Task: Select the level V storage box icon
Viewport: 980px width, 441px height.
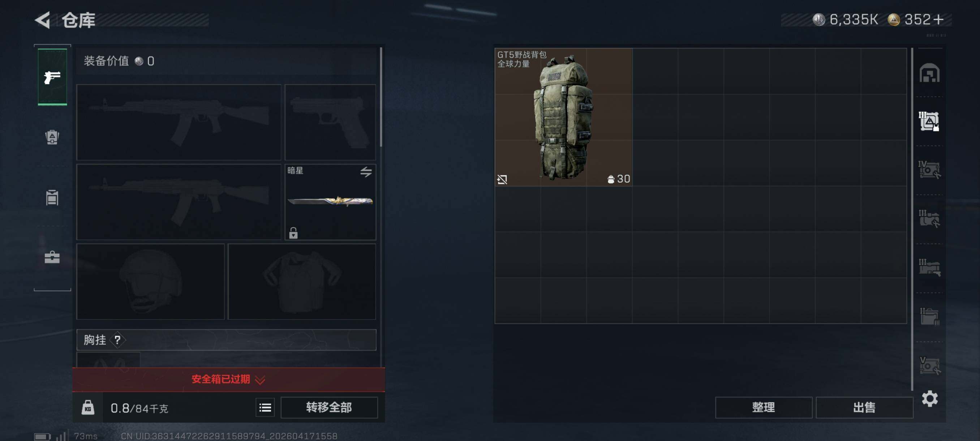Action: (x=929, y=366)
